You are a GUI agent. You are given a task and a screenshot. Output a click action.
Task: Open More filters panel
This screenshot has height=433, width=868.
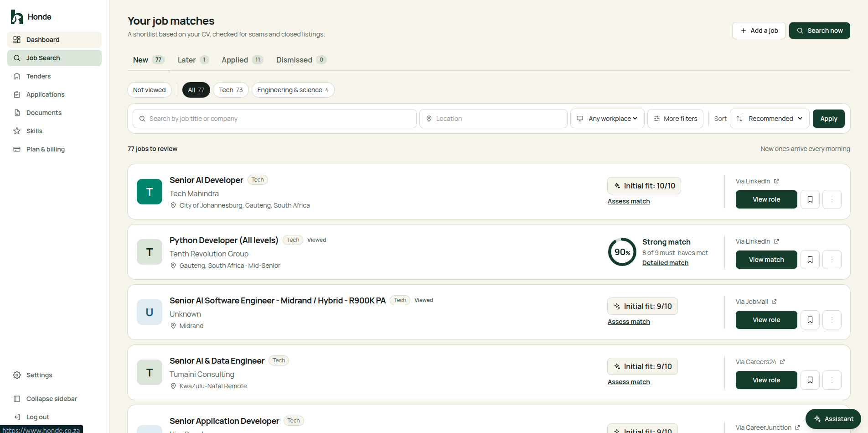click(675, 119)
